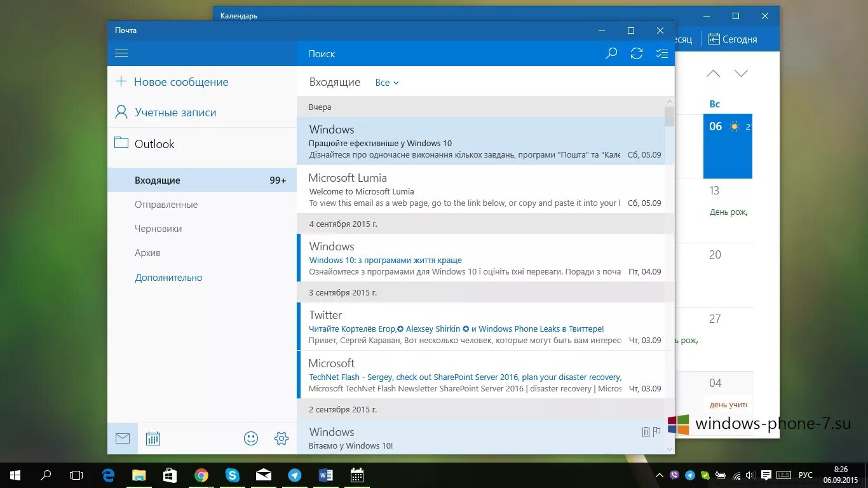
Task: Click the plus icon for a new message
Action: pyautogui.click(x=121, y=81)
